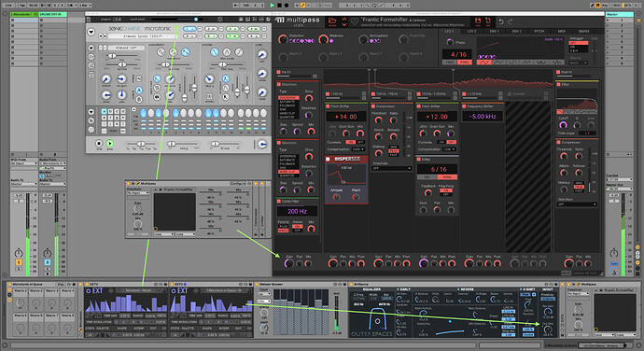The image size is (644, 351).
Task: Open the Microtonic pattern section menu arrow
Action: click(91, 112)
